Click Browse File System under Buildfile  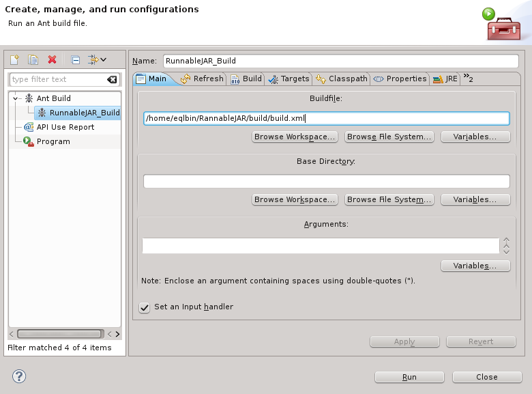point(389,137)
